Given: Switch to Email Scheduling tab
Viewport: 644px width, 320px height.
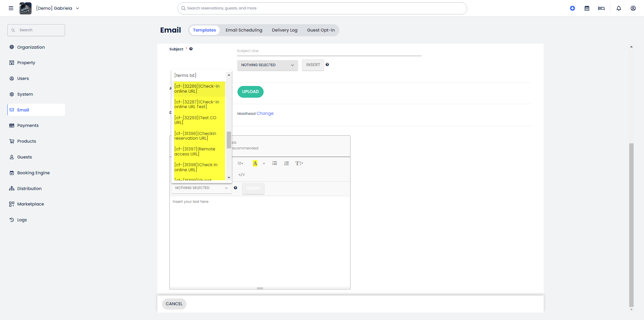Looking at the screenshot, I should coord(244,30).
